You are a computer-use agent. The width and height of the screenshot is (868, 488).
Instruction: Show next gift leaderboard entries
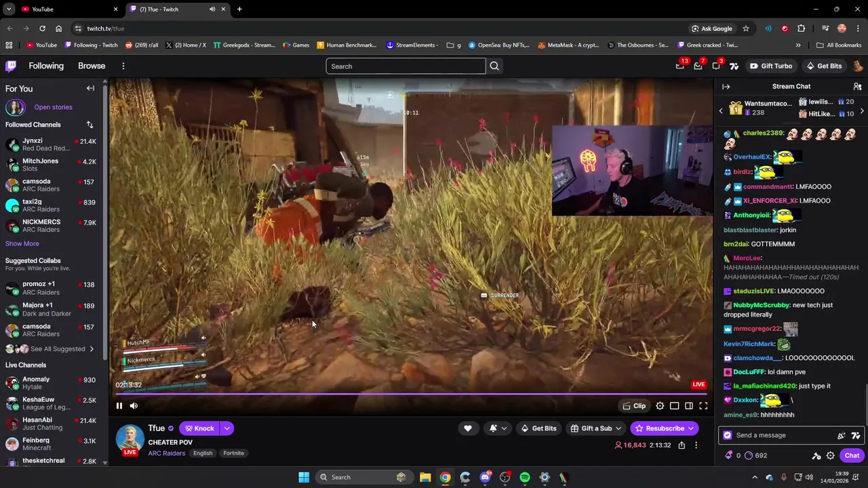[x=862, y=110]
